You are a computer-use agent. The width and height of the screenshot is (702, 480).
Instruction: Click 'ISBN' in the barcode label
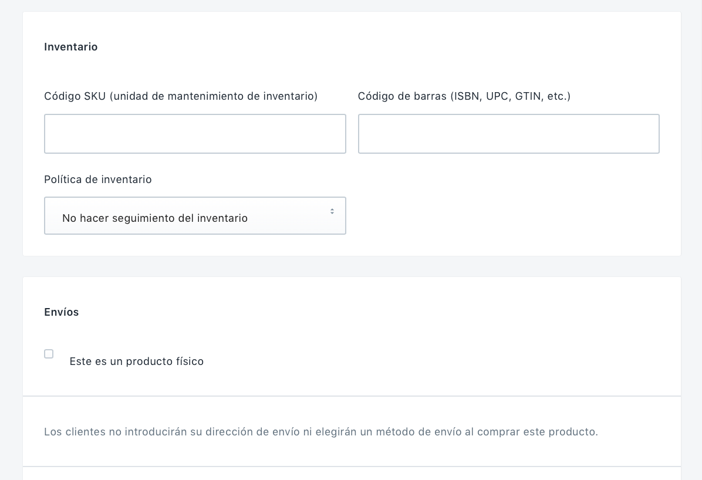(x=466, y=96)
